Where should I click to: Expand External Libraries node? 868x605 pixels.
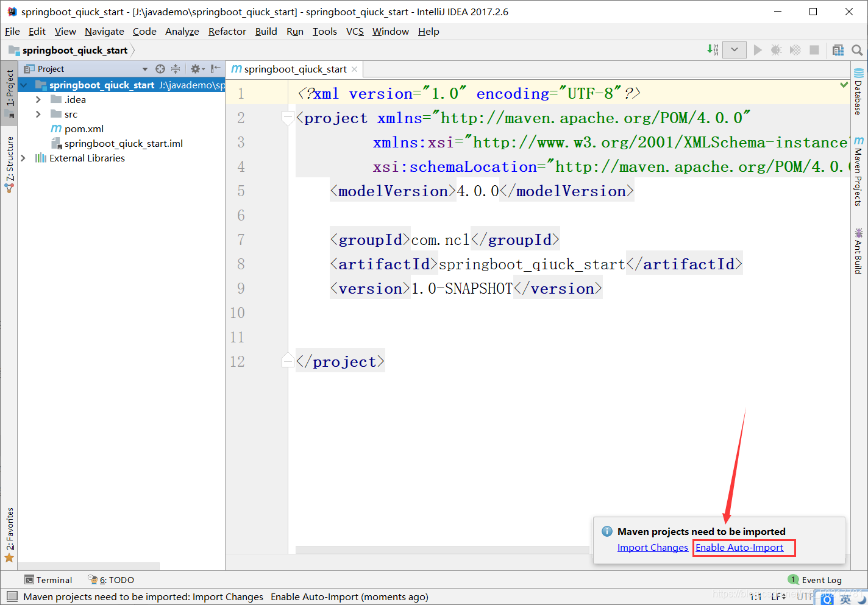pyautogui.click(x=24, y=158)
